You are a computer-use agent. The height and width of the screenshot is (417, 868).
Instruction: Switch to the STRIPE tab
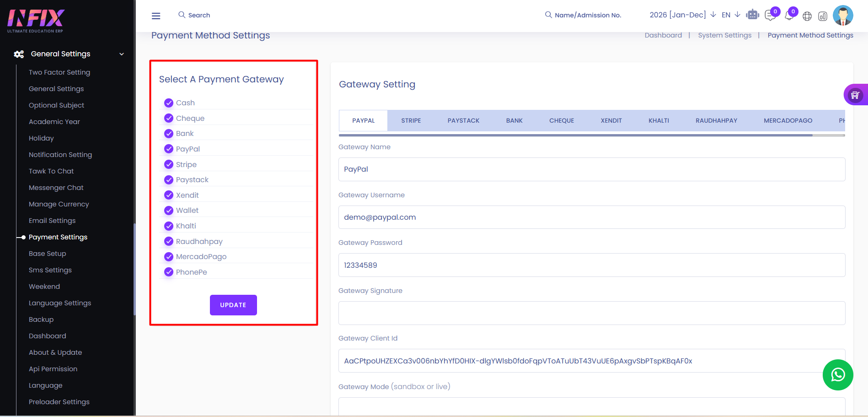pyautogui.click(x=411, y=120)
